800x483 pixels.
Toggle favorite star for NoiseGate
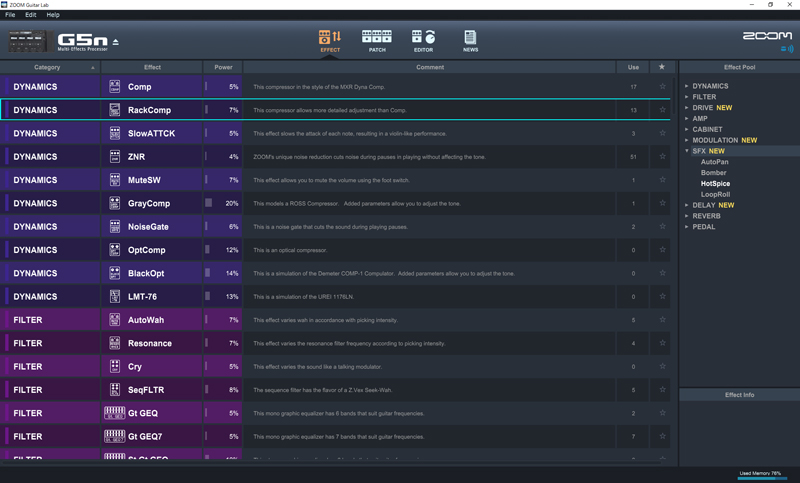662,226
